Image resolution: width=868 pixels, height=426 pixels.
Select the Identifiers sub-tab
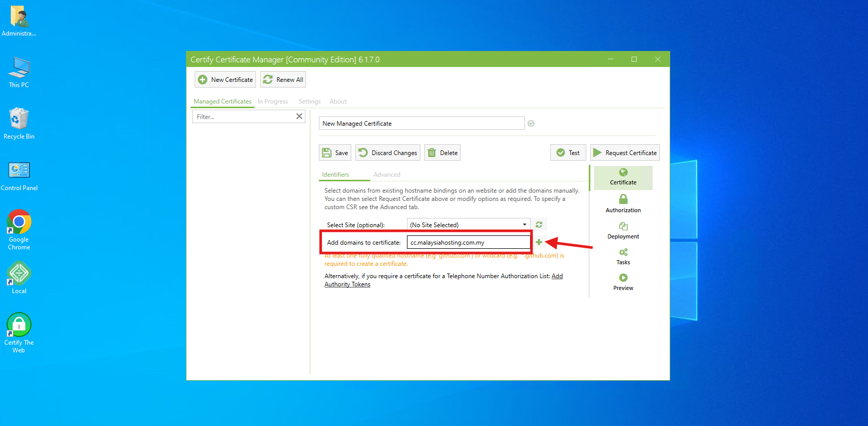tap(335, 175)
